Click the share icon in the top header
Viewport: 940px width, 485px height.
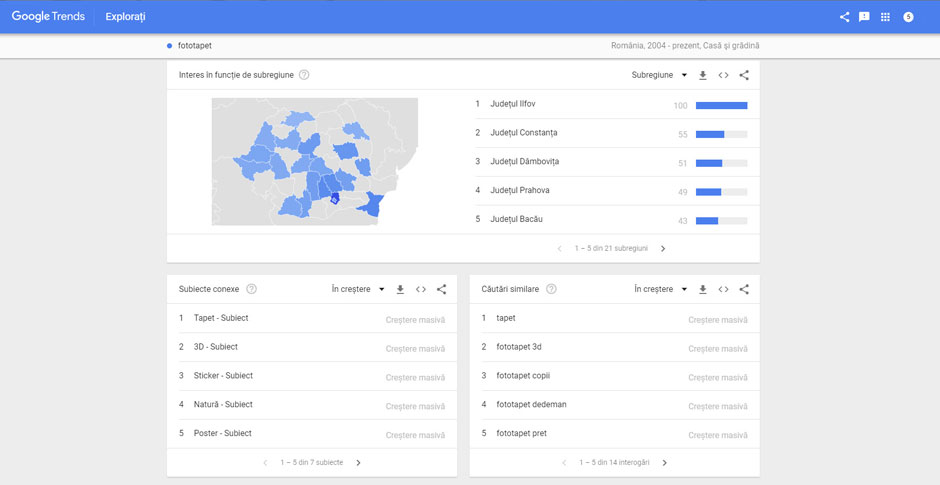pos(844,17)
